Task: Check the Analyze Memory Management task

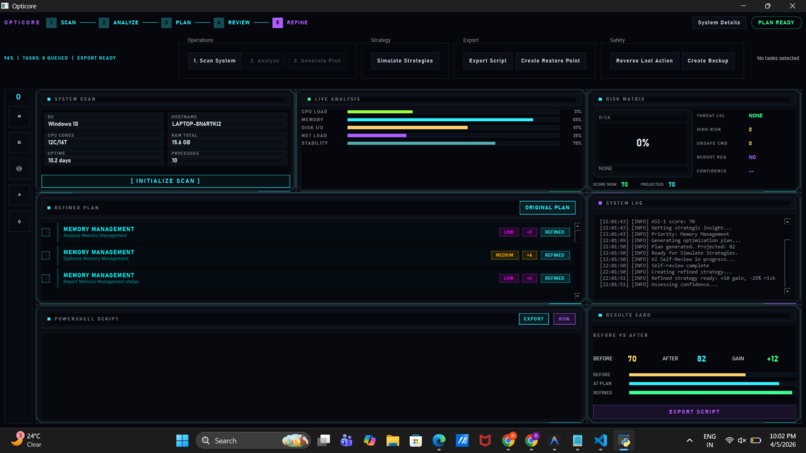Action: (46, 232)
